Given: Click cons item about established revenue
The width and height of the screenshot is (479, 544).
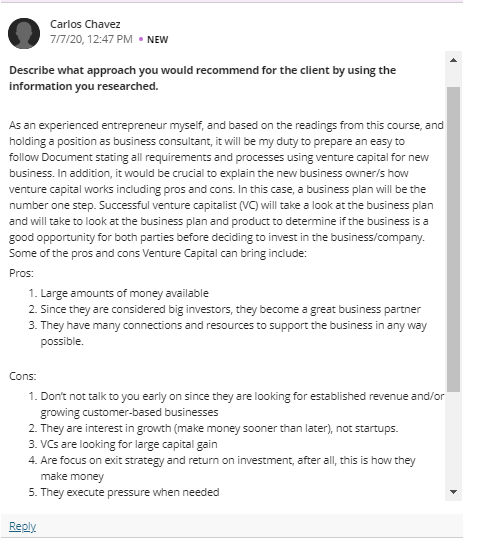Looking at the screenshot, I should click(x=242, y=404).
